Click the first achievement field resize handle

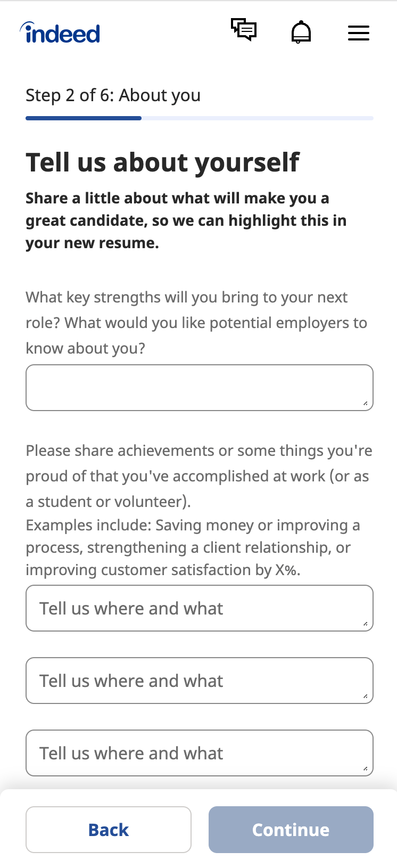click(x=366, y=624)
